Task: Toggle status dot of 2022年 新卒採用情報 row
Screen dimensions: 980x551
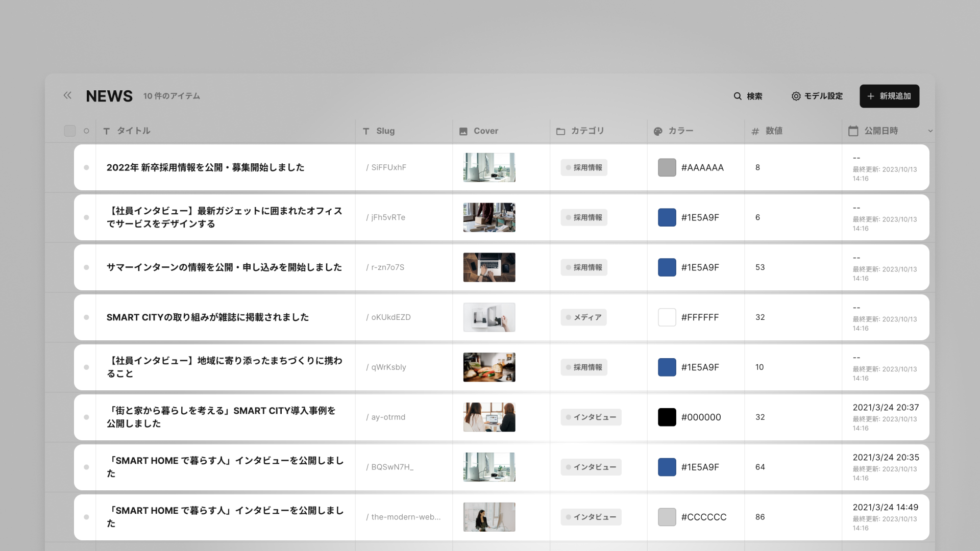Action: [86, 167]
